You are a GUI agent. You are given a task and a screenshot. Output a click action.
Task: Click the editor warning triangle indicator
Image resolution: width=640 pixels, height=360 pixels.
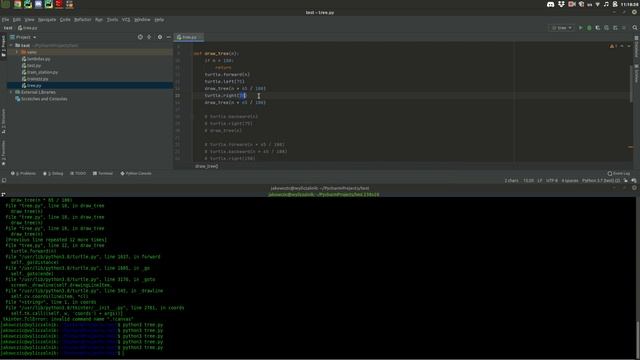(612, 46)
